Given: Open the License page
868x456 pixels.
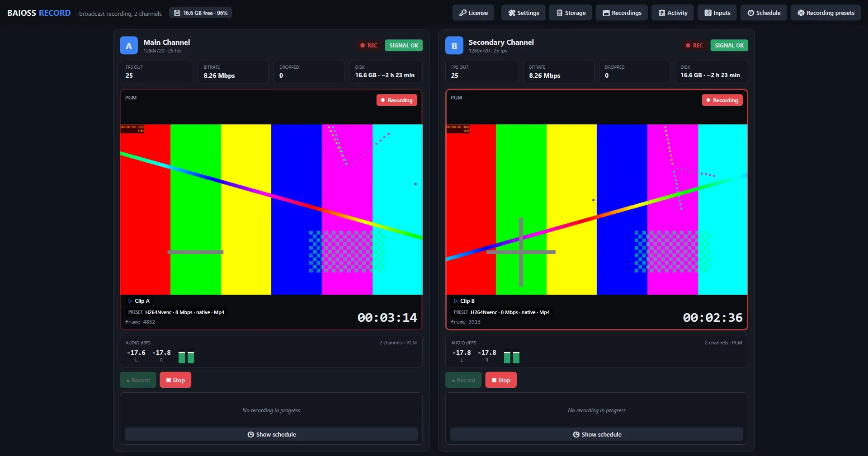Looking at the screenshot, I should point(473,13).
